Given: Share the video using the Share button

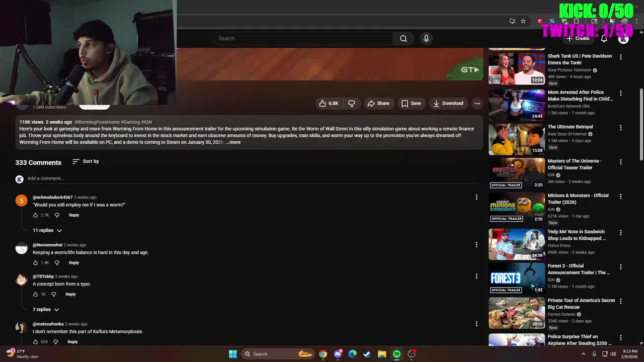Looking at the screenshot, I should (x=378, y=104).
